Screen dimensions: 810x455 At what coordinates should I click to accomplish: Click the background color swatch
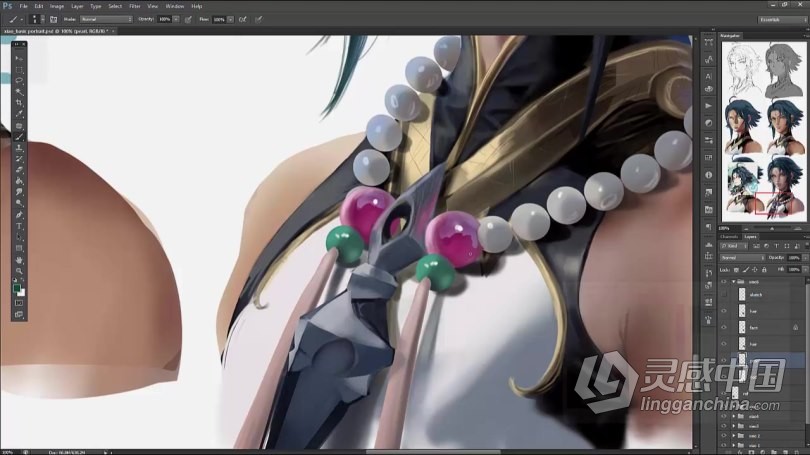[x=22, y=293]
